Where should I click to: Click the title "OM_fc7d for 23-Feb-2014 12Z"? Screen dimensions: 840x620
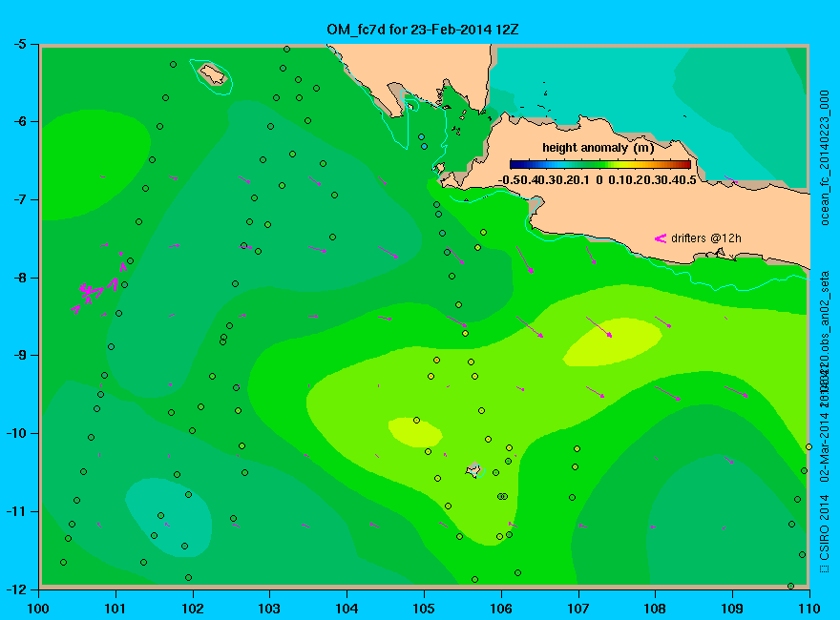(x=422, y=30)
